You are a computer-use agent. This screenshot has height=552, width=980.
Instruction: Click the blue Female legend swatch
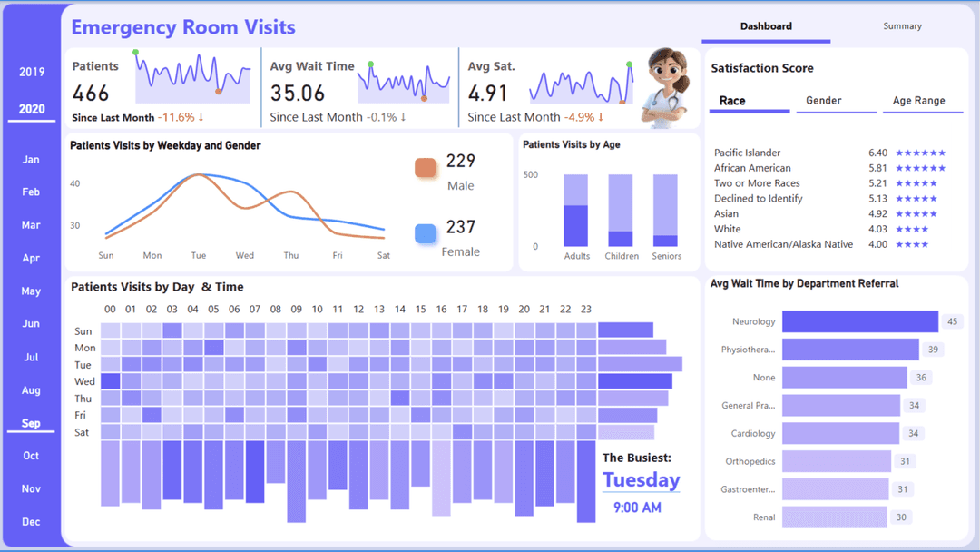(x=426, y=234)
